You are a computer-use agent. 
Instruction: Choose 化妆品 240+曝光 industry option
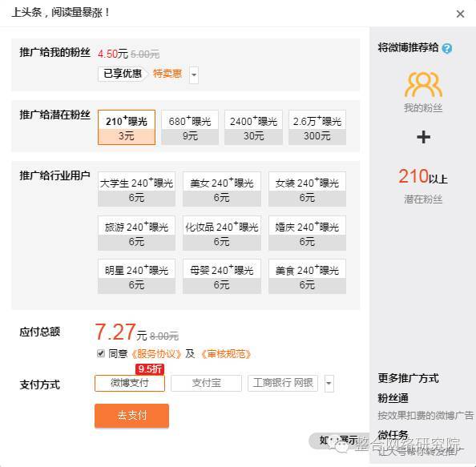pos(222,233)
